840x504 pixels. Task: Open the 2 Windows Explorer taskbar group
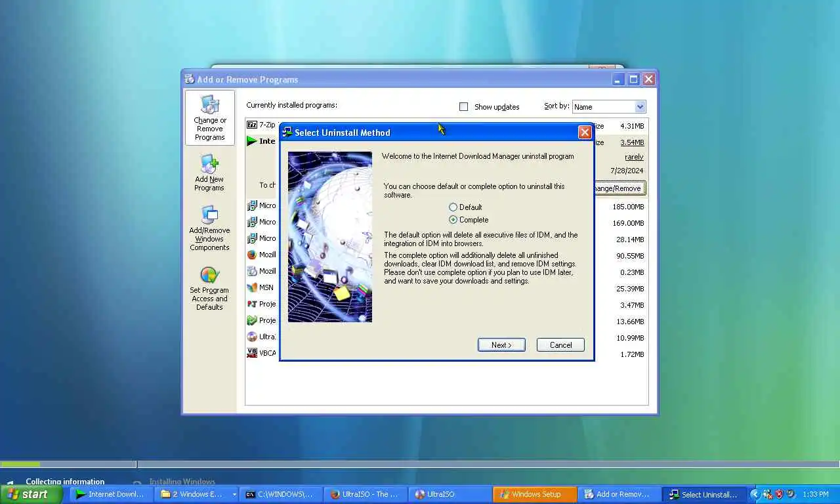coord(198,494)
